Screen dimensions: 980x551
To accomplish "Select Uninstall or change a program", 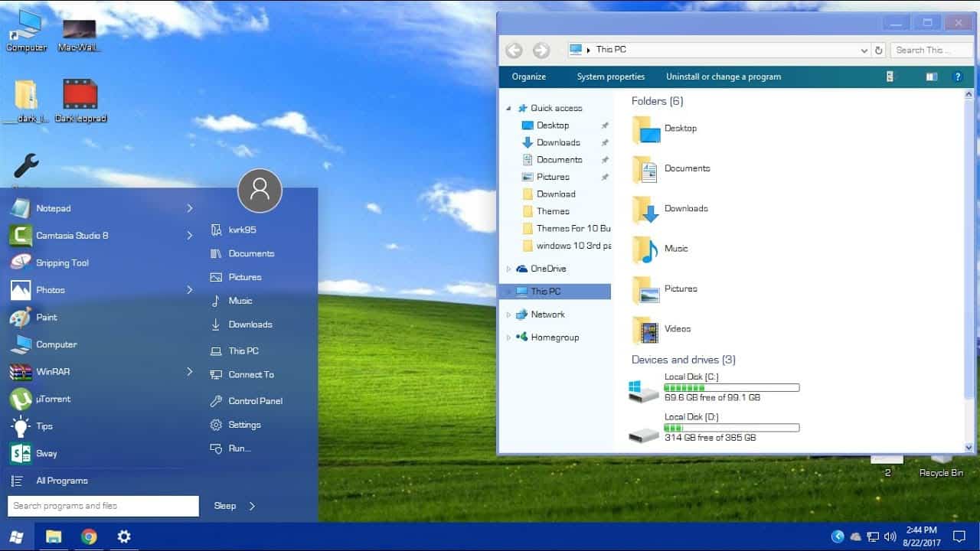I will (x=723, y=77).
